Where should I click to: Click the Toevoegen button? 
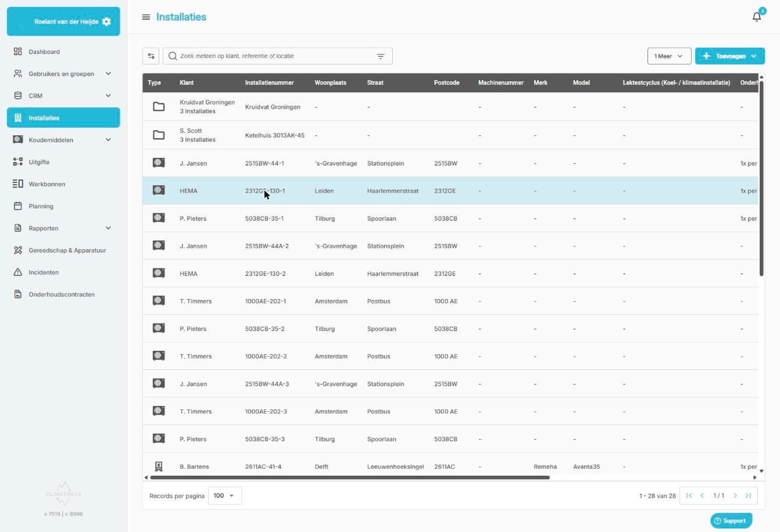pyautogui.click(x=730, y=56)
